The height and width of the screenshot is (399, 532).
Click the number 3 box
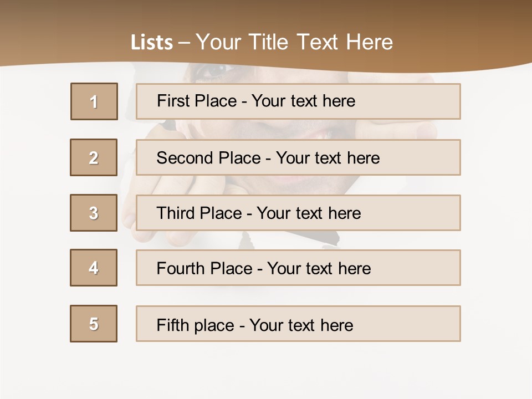tap(94, 213)
